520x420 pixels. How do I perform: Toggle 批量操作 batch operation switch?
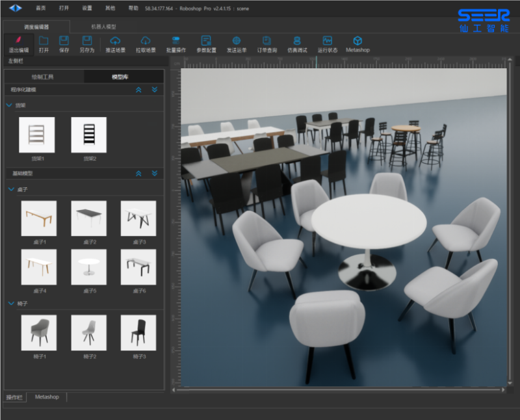point(175,41)
